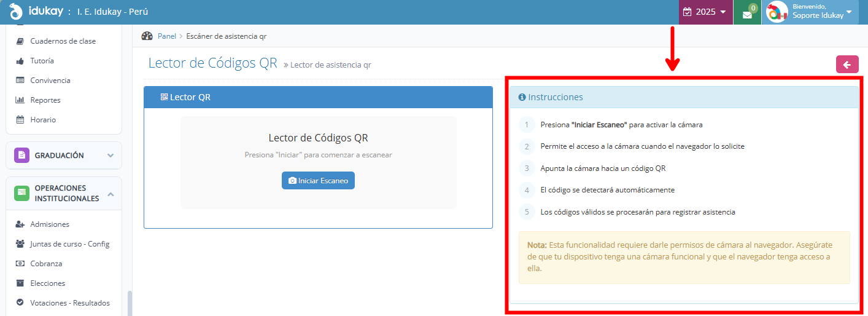Click the Cobranza money icon
This screenshot has height=316, width=868.
click(20, 264)
